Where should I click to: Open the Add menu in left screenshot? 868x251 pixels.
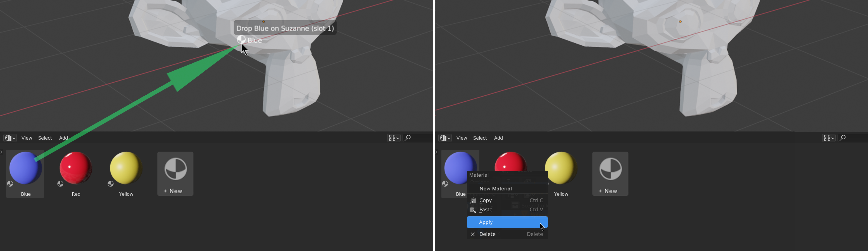64,138
